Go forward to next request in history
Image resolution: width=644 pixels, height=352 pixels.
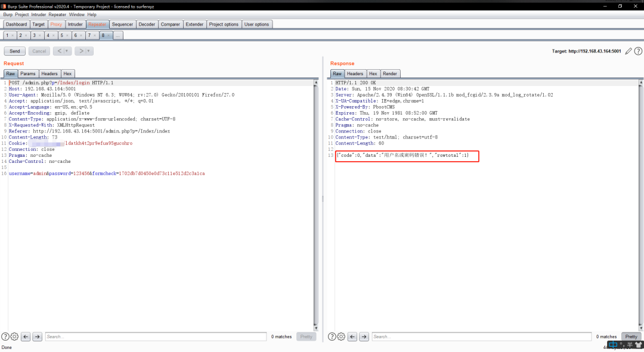81,51
